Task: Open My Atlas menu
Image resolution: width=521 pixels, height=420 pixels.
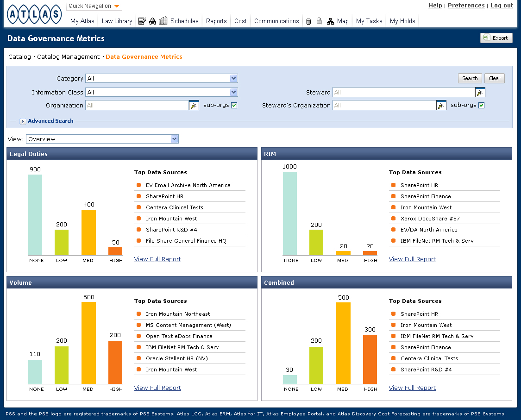Action: [82, 21]
